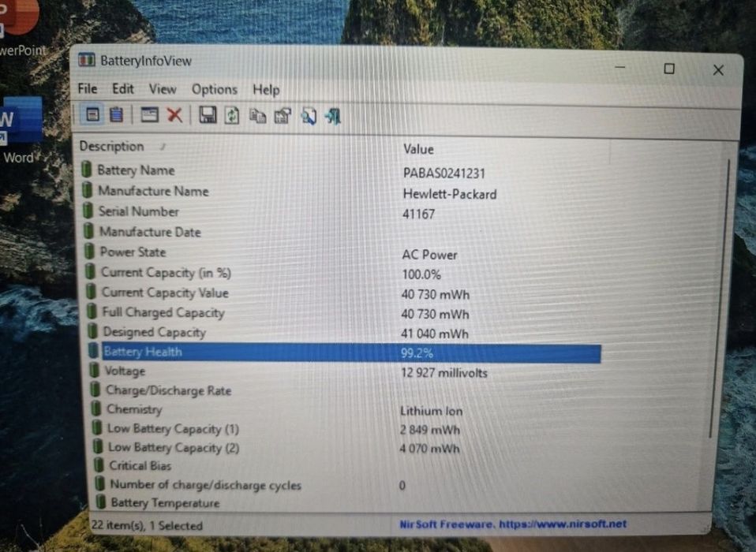Viewport: 756px width, 552px height.
Task: Open the File menu
Action: click(x=88, y=88)
